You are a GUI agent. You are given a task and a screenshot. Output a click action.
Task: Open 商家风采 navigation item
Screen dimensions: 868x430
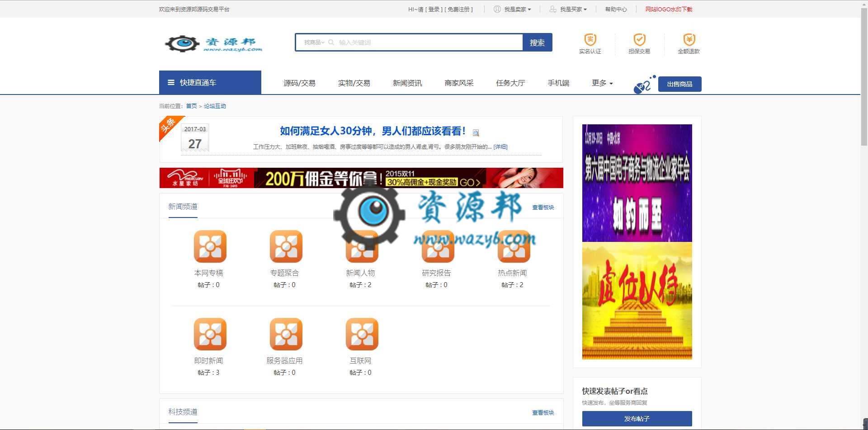point(459,83)
